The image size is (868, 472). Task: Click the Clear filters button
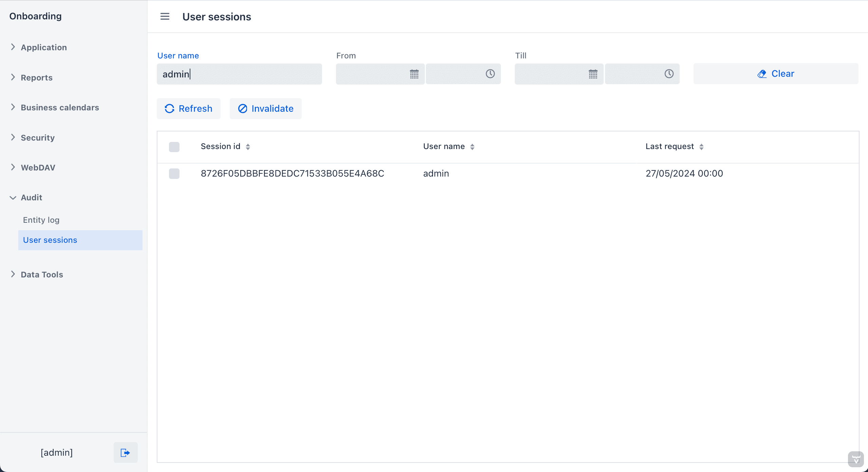point(775,74)
